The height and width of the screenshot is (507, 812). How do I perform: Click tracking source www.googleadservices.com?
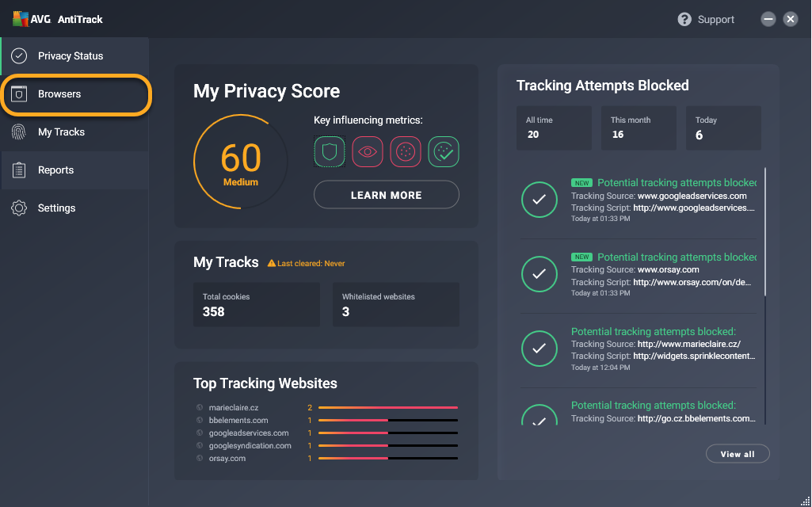pyautogui.click(x=692, y=196)
